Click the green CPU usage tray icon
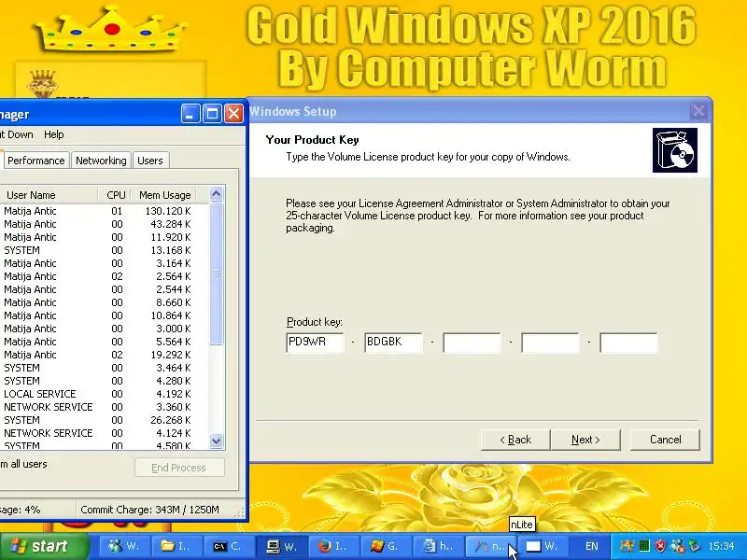The height and width of the screenshot is (560, 747). point(644,546)
